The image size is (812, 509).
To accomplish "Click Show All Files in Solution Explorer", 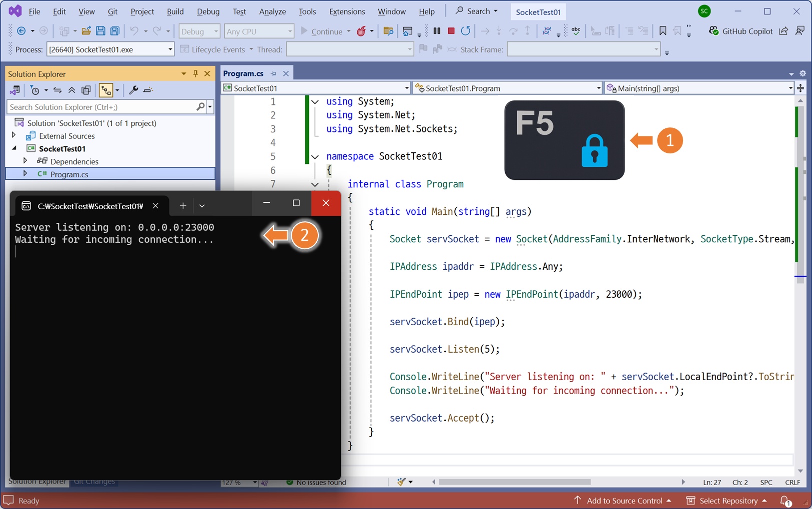I will tap(86, 90).
